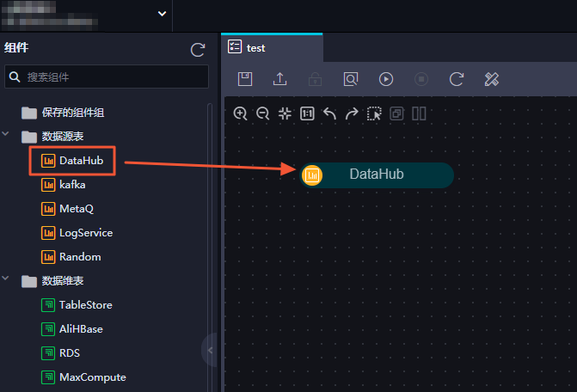Select the AliHBase dimension component
This screenshot has width=577, height=392.
72,328
